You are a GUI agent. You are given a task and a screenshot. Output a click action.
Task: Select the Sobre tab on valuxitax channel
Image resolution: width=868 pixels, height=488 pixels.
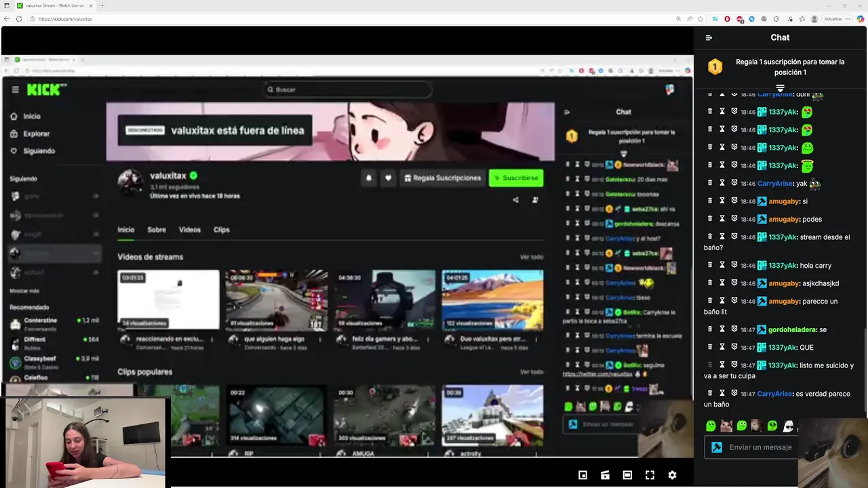coord(157,230)
